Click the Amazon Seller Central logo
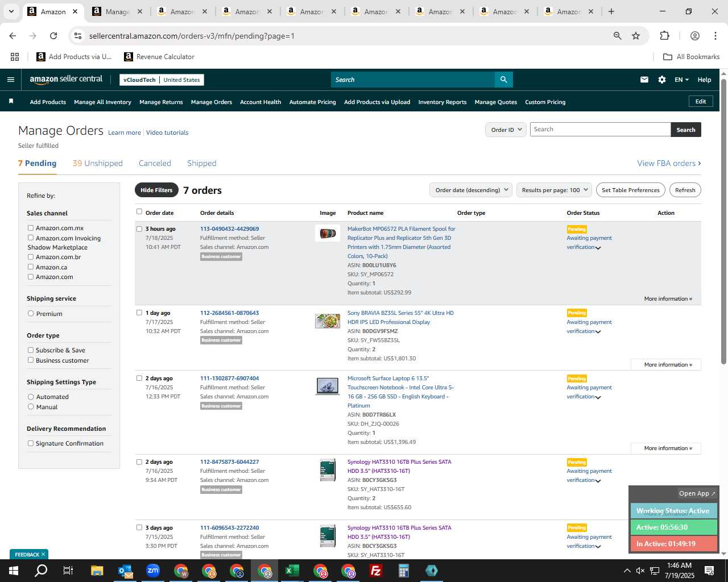The width and height of the screenshot is (728, 582). (x=66, y=80)
